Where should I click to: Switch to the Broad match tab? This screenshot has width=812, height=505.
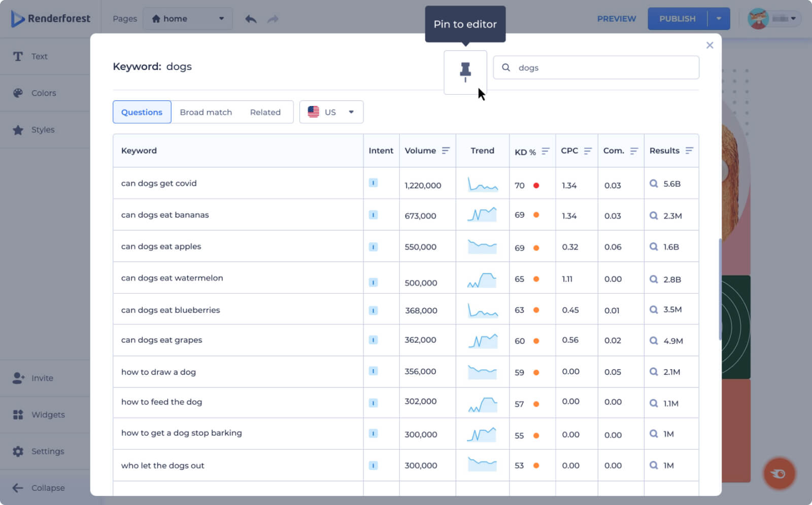(x=206, y=112)
